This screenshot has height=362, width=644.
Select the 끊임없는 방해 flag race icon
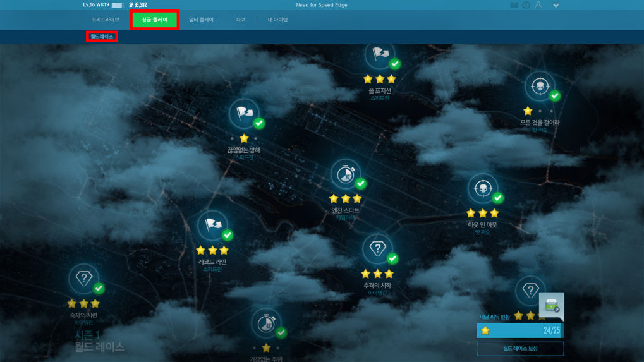pos(244,114)
